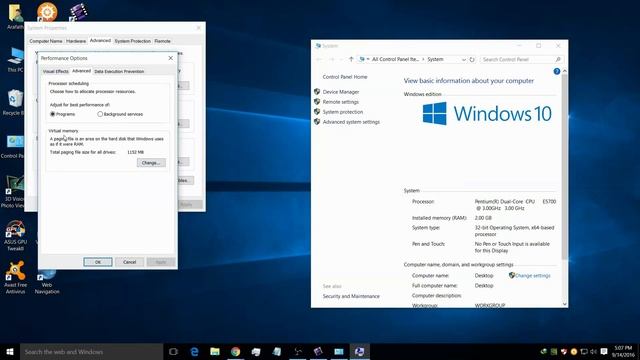Open 3D Vision Photo Viewer desktop icon

tap(13, 192)
